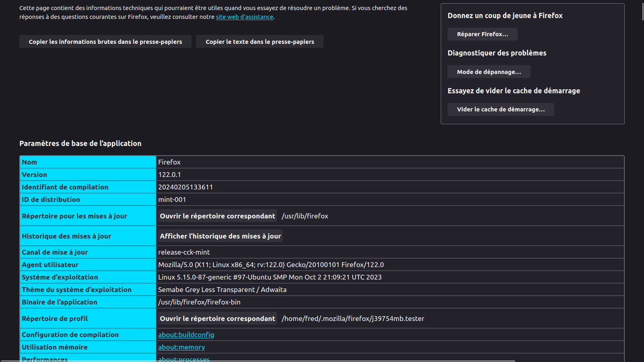Click the 'Donnez un coup de jeune à Firefox' heading
The width and height of the screenshot is (644, 362).
(x=505, y=16)
